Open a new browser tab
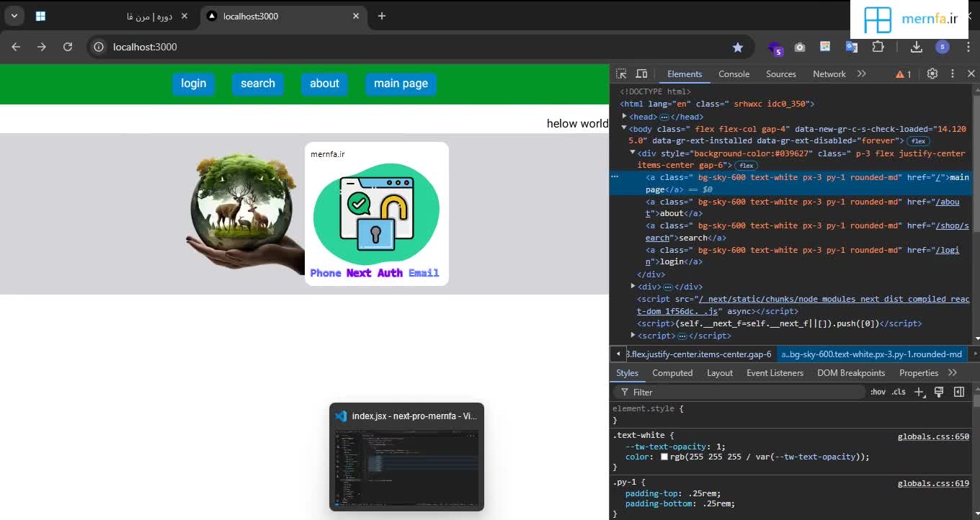 coord(382,16)
